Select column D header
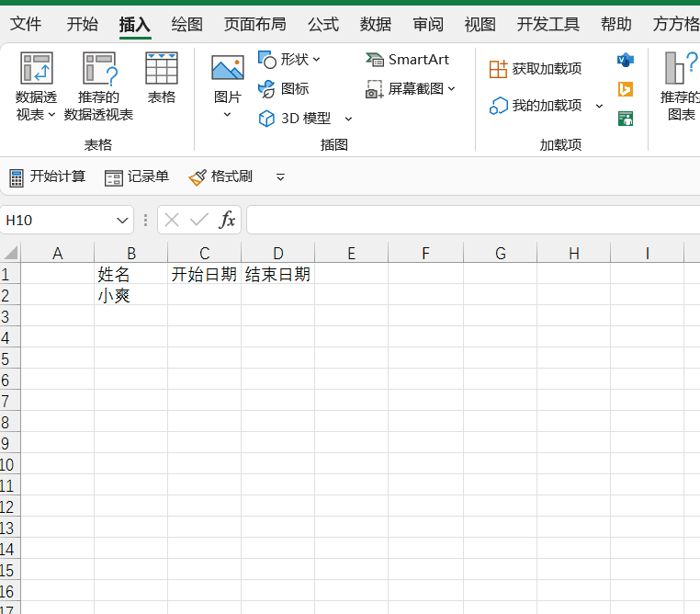Screen dimensions: 700x614 278,253
